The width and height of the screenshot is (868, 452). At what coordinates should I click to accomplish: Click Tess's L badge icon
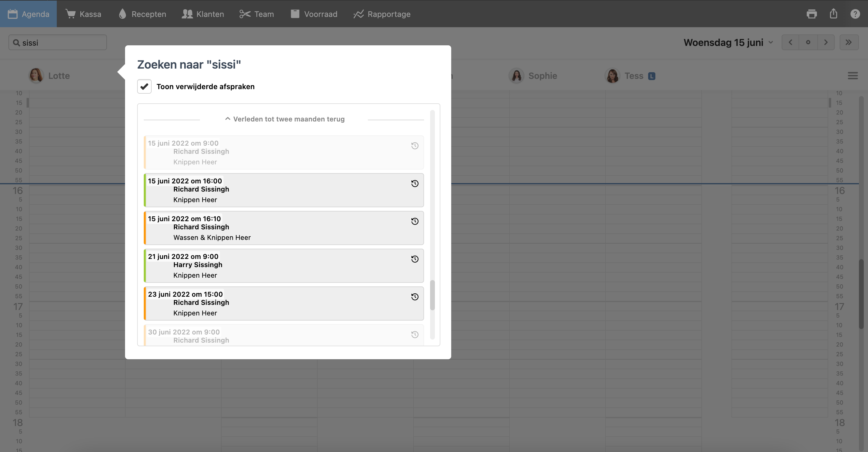[x=652, y=76]
